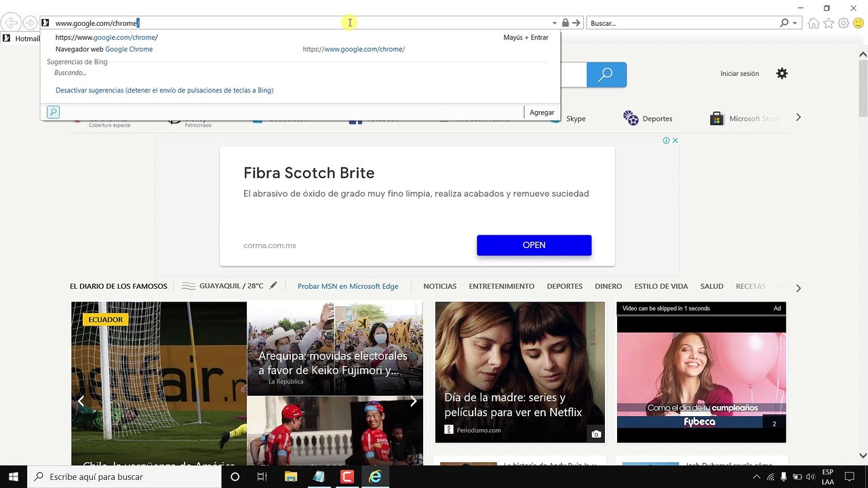Image resolution: width=868 pixels, height=488 pixels.
Task: Click Iniciar sesión link
Action: (740, 73)
